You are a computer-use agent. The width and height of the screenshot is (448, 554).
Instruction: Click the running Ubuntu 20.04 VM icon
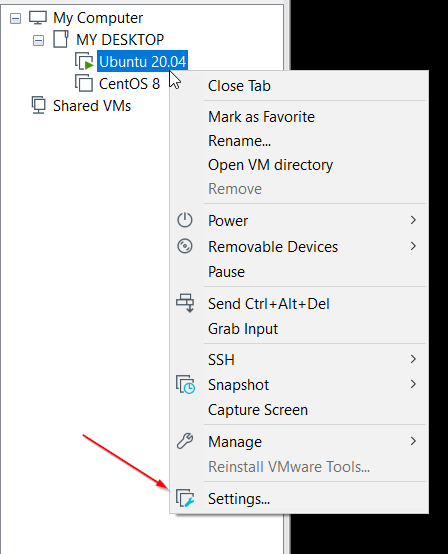click(x=84, y=61)
